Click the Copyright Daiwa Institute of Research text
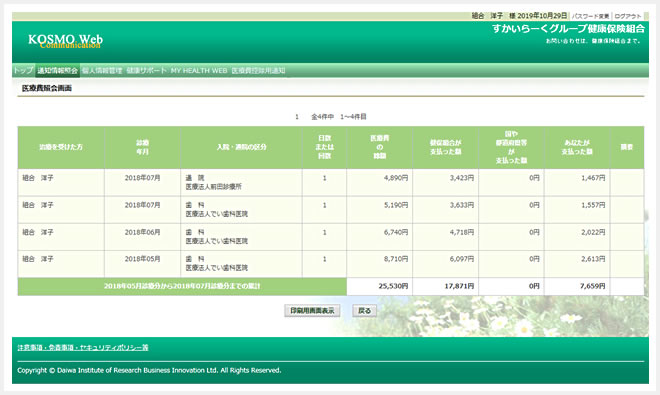The width and height of the screenshot is (660, 395). pyautogui.click(x=149, y=370)
